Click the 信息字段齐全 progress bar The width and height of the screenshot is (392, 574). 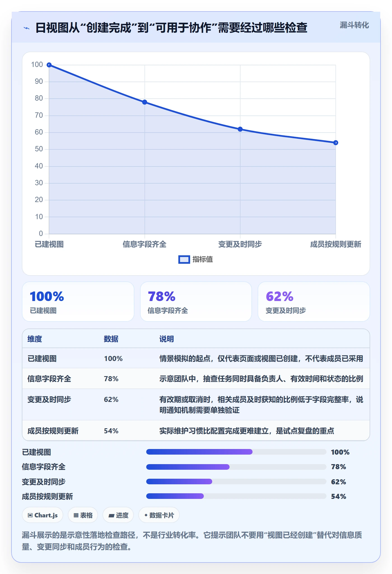236,467
